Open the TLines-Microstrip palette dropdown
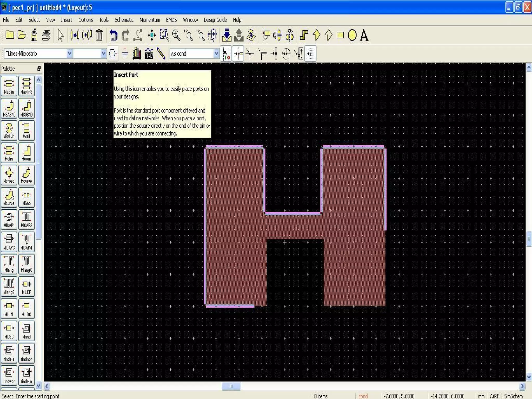532x399 pixels. 69,54
